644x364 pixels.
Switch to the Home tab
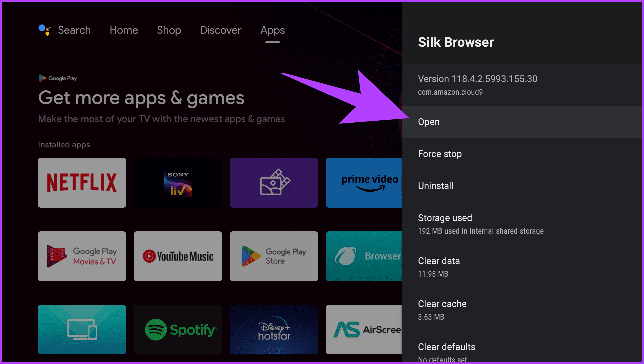click(124, 30)
